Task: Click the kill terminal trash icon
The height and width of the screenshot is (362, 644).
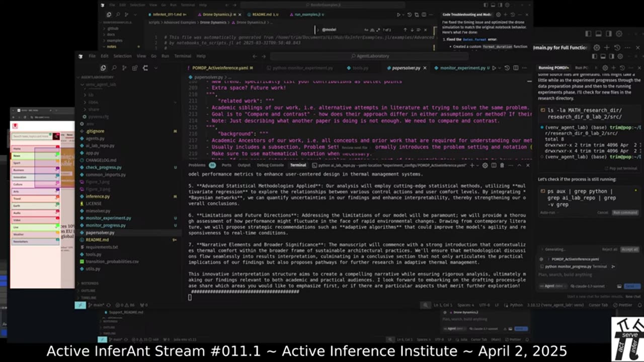Action: 502,165
